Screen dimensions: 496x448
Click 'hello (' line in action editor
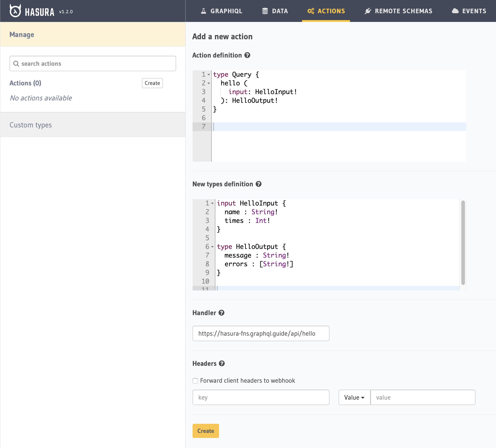click(x=234, y=83)
